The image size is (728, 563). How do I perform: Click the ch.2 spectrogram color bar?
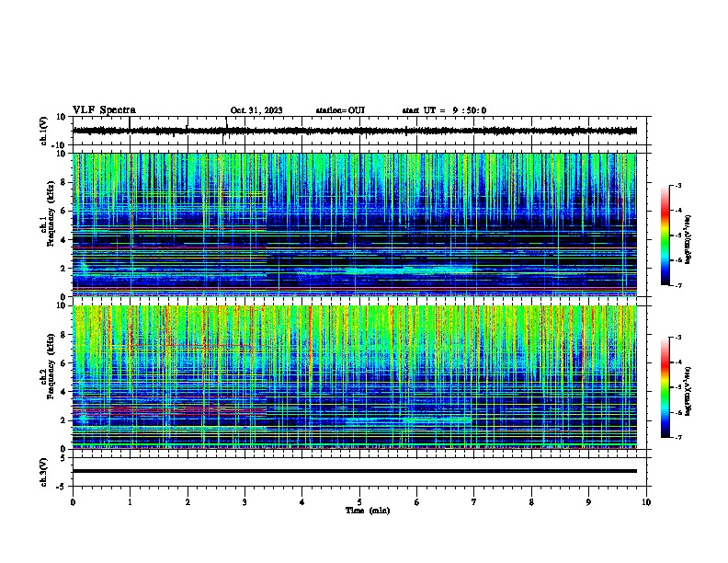(665, 387)
